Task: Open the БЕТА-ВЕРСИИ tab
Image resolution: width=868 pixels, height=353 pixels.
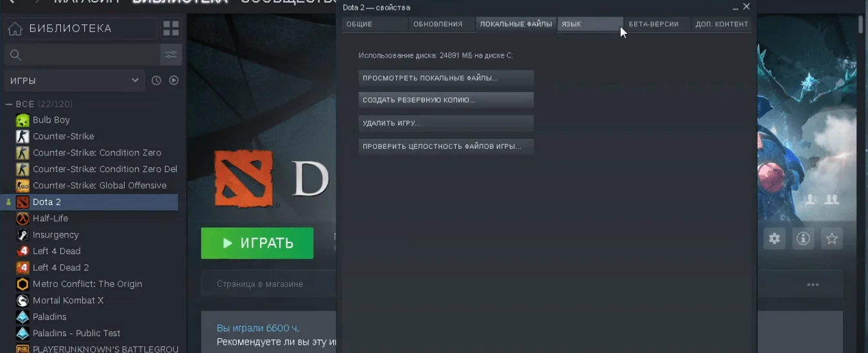Action: [x=657, y=24]
